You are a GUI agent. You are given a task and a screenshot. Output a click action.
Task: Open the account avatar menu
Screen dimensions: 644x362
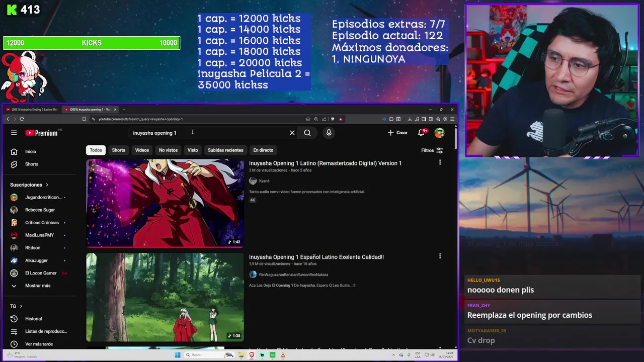[x=440, y=133]
